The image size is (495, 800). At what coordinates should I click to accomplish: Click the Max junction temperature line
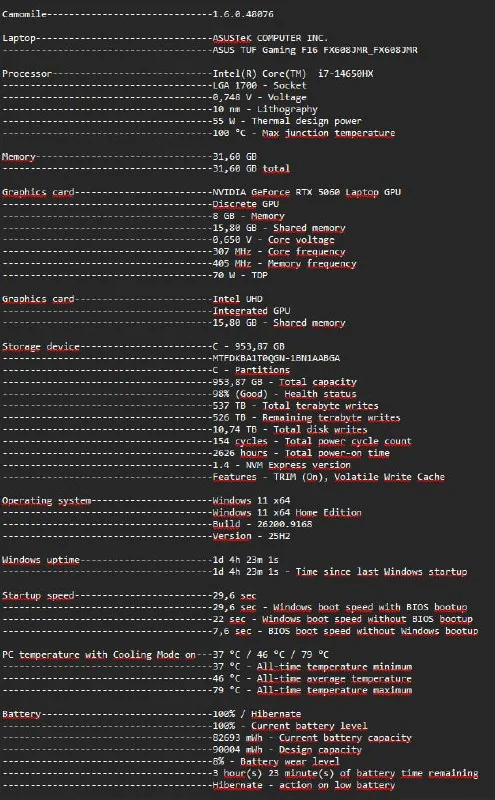click(304, 133)
